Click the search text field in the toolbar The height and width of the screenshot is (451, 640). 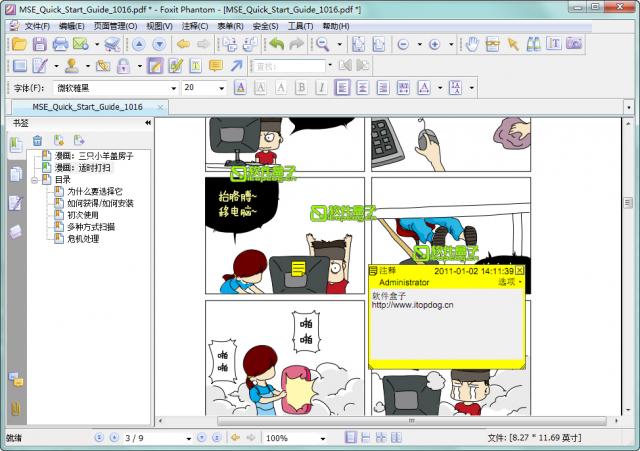point(290,66)
